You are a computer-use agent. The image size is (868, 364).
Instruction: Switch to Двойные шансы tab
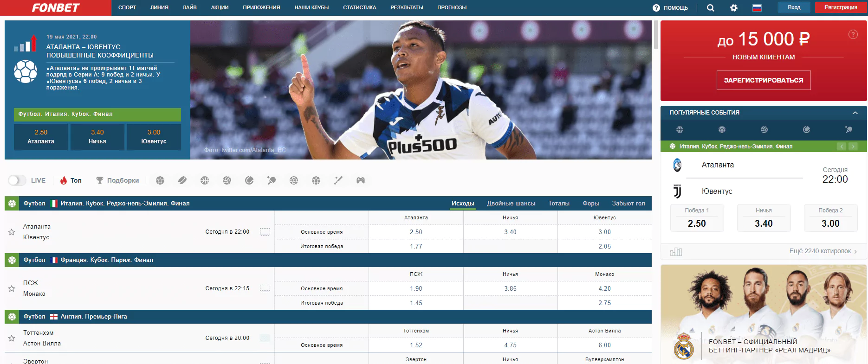pyautogui.click(x=511, y=204)
